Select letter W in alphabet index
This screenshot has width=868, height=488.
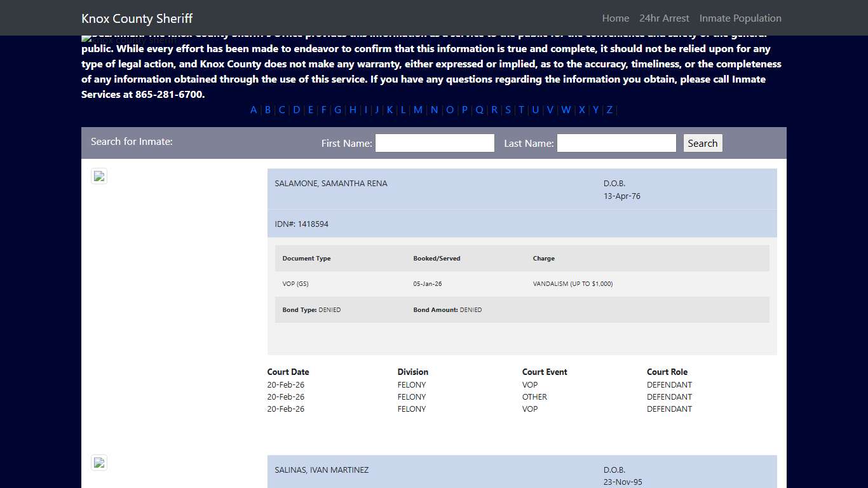(x=566, y=110)
